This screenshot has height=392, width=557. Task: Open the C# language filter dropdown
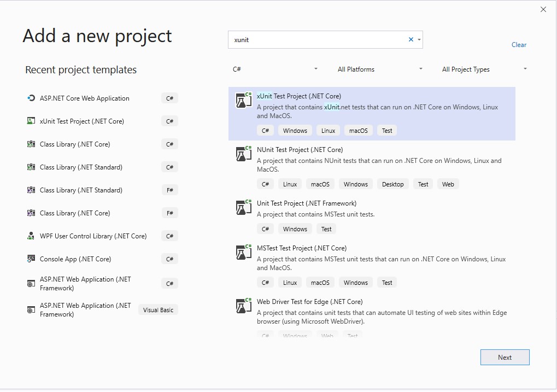point(275,69)
